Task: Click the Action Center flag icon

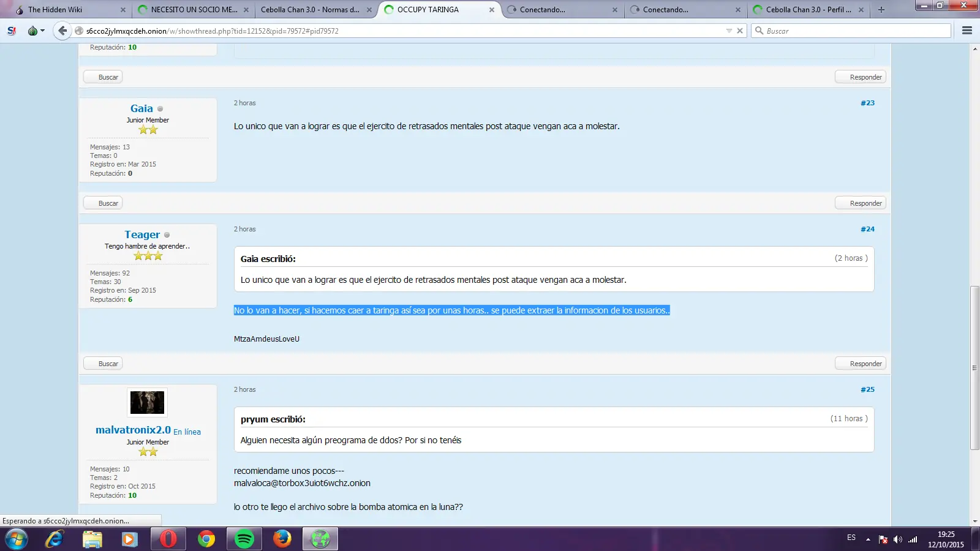Action: point(883,539)
